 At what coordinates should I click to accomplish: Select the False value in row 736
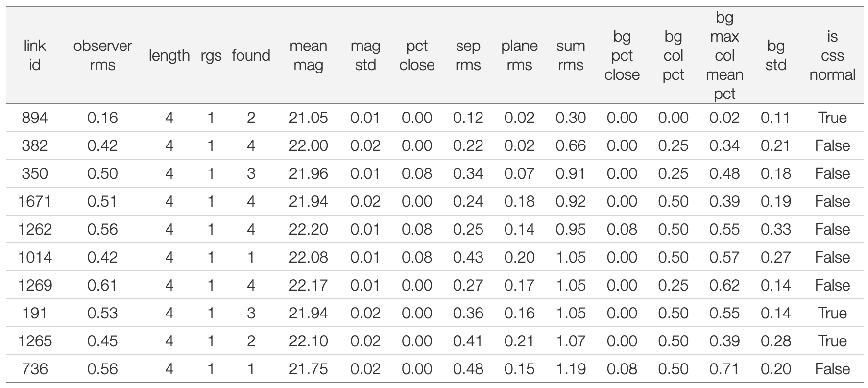tap(832, 369)
